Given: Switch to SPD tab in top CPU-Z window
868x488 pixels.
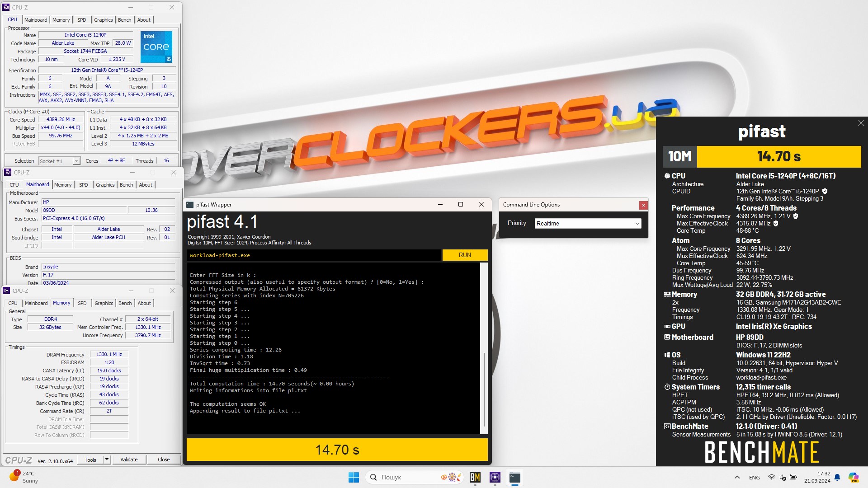Looking at the screenshot, I should tap(81, 20).
